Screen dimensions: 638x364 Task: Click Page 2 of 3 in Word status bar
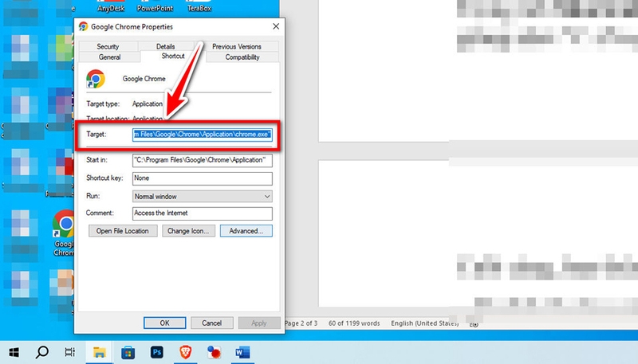pyautogui.click(x=301, y=323)
